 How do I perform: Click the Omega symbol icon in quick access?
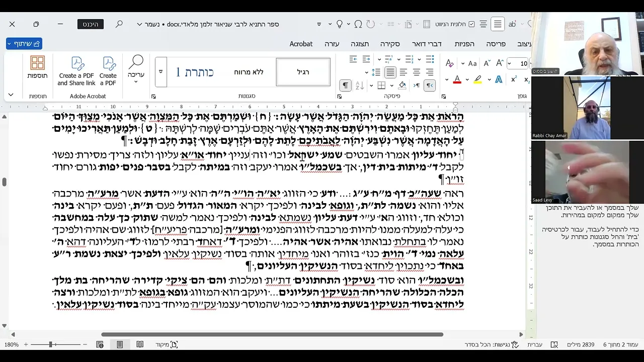pos(358,24)
